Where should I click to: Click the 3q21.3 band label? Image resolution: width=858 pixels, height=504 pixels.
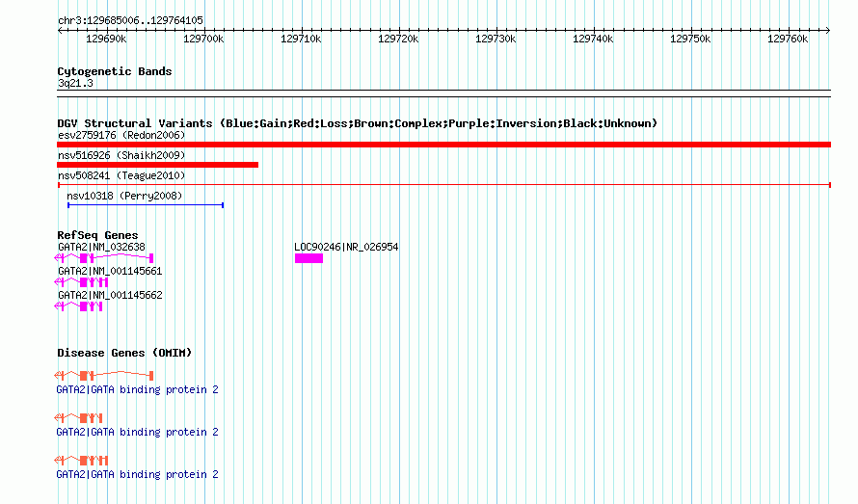pos(75,83)
